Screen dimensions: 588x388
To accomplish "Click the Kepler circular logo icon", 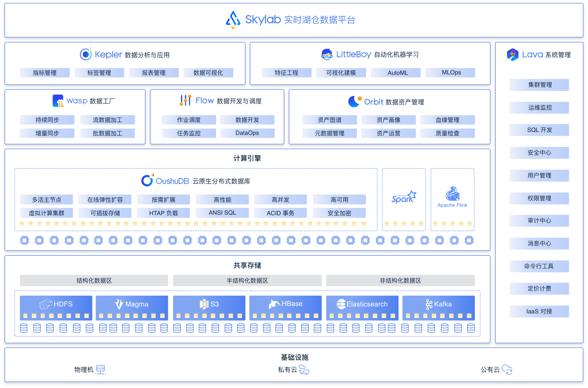I will [x=86, y=54].
